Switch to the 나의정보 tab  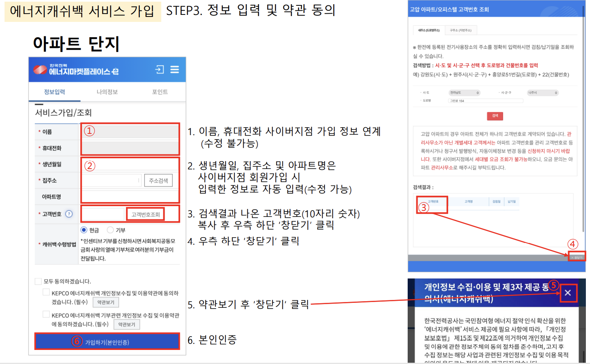pos(107,92)
